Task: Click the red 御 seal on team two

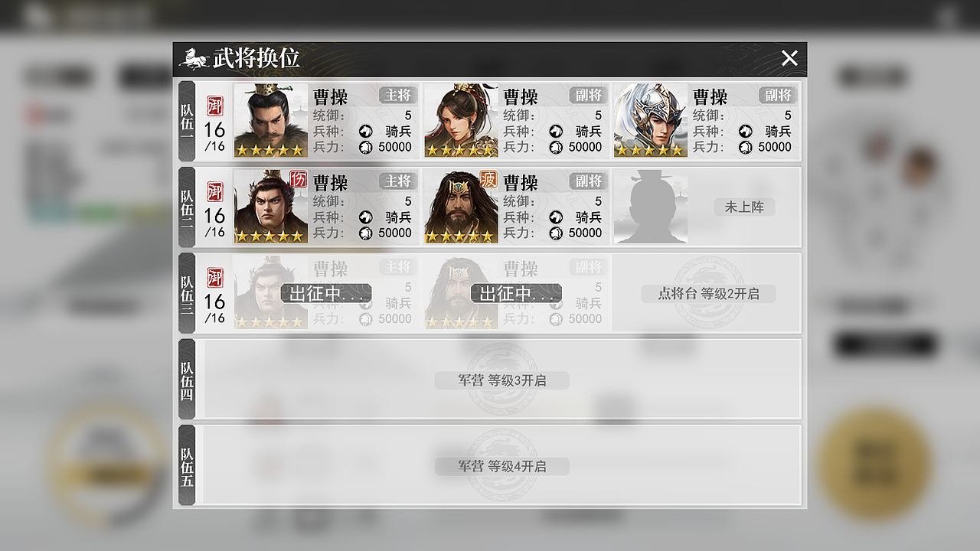Action: [x=215, y=191]
